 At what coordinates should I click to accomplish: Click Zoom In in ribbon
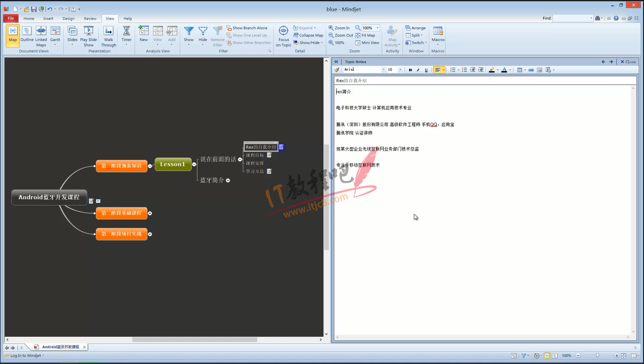coord(339,28)
